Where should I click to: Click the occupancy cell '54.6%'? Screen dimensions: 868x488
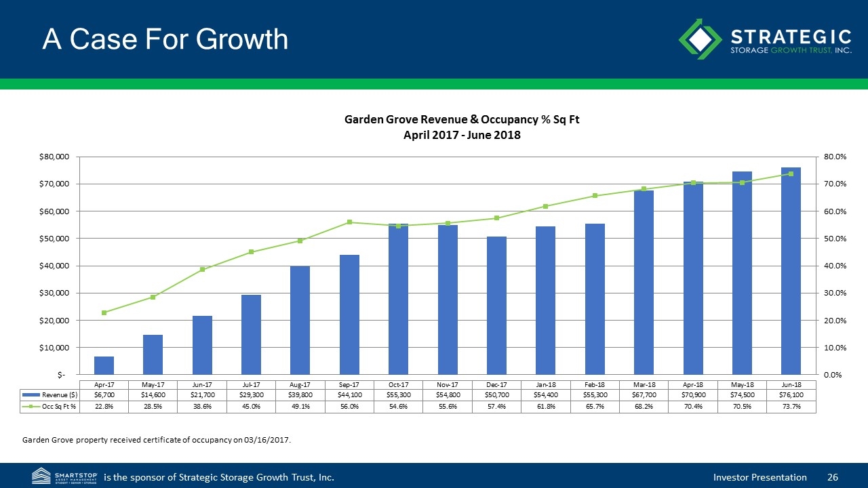pos(398,407)
